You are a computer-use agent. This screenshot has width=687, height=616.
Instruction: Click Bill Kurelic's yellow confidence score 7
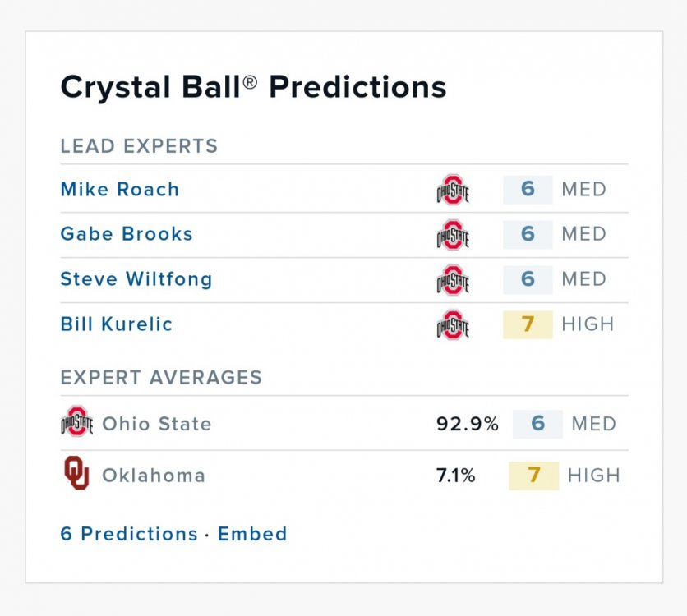point(528,324)
